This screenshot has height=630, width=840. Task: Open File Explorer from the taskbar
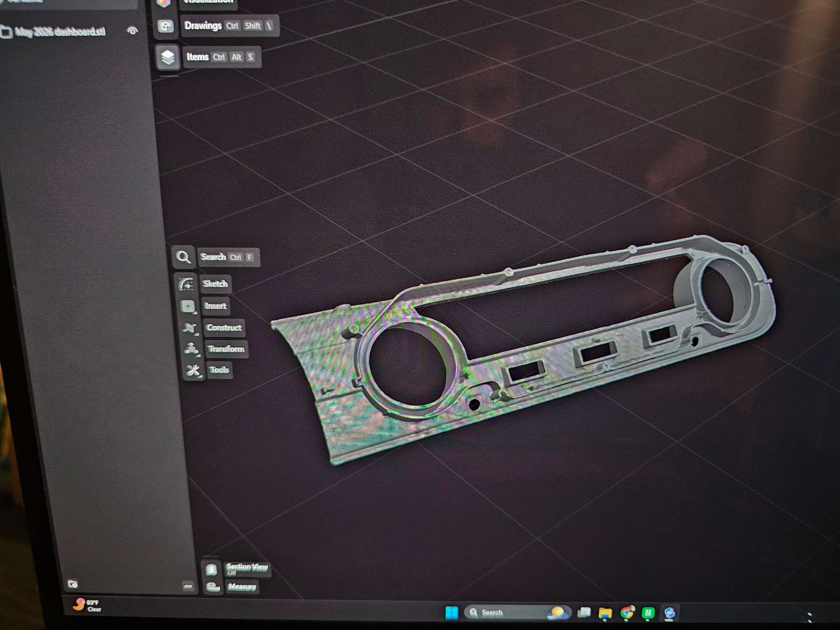click(605, 613)
